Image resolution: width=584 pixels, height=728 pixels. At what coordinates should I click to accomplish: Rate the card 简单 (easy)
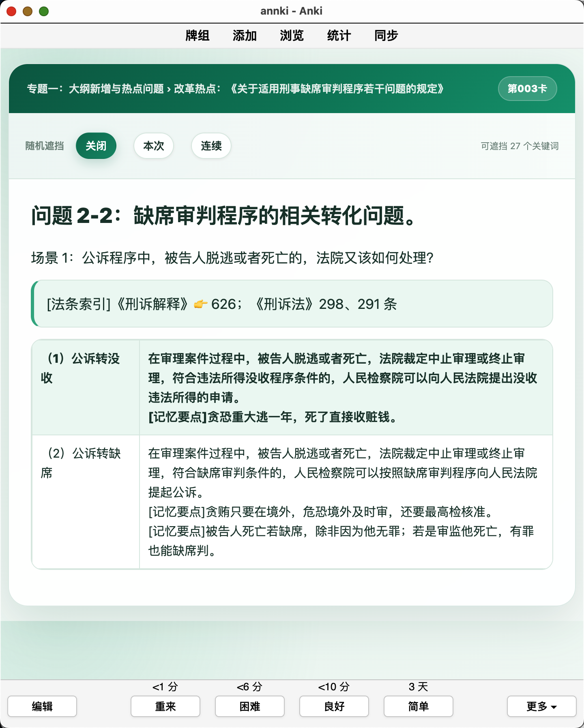419,706
